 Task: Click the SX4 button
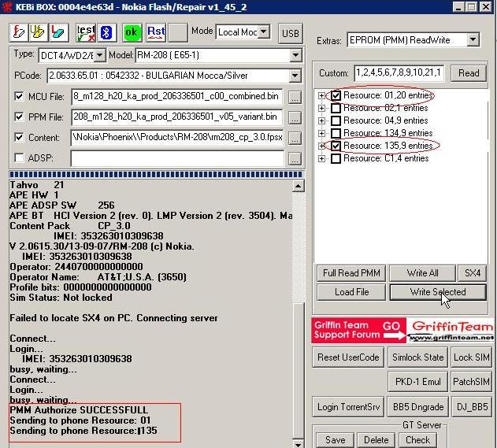(472, 273)
